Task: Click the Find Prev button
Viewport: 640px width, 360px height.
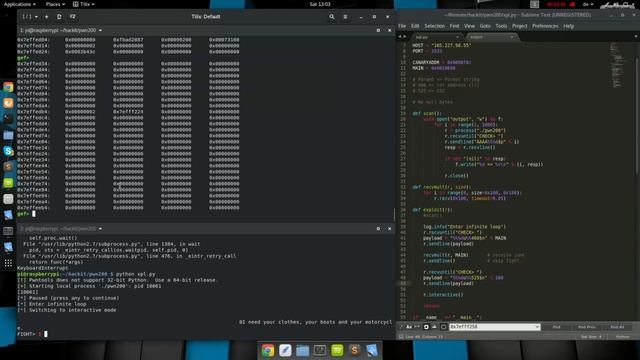Action: pos(587,327)
